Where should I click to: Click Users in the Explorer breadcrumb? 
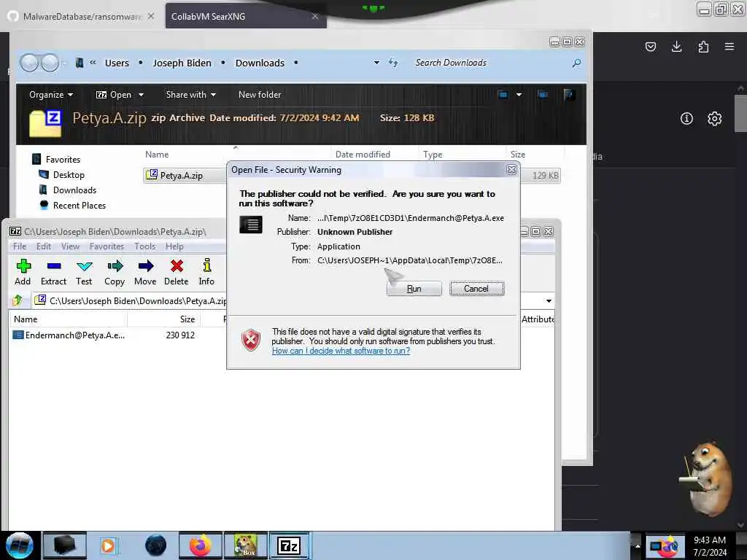click(117, 63)
